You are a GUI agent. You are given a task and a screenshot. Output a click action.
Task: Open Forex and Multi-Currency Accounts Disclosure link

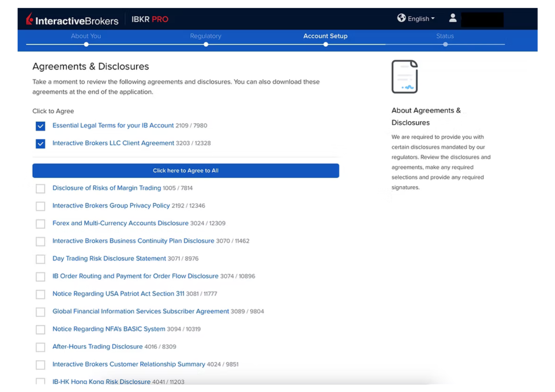(x=120, y=223)
